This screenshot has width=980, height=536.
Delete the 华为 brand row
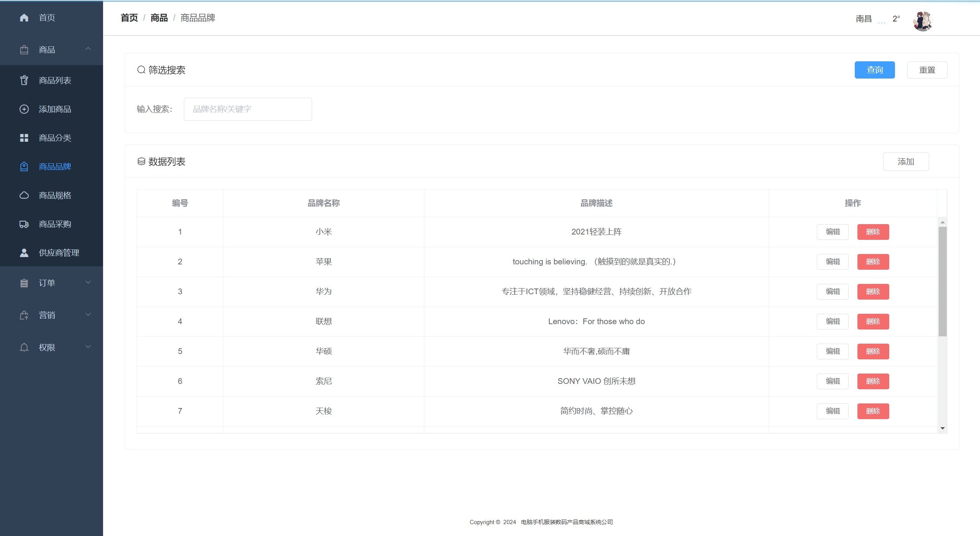(x=873, y=292)
